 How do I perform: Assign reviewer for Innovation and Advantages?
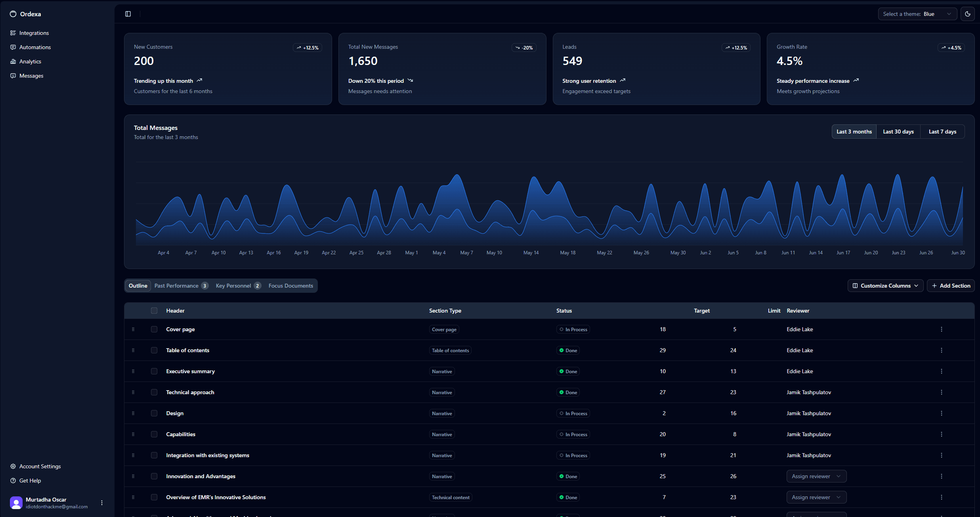[x=816, y=476]
